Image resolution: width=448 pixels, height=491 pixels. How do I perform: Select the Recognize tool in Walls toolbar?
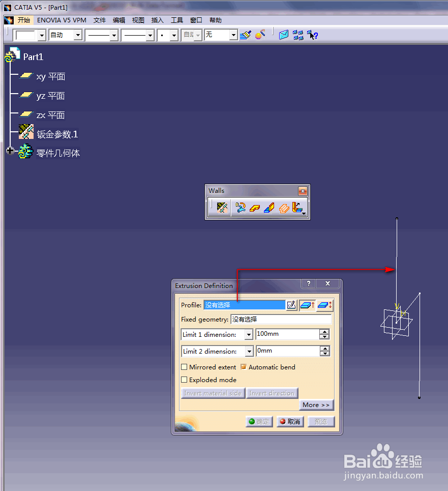tap(240, 207)
